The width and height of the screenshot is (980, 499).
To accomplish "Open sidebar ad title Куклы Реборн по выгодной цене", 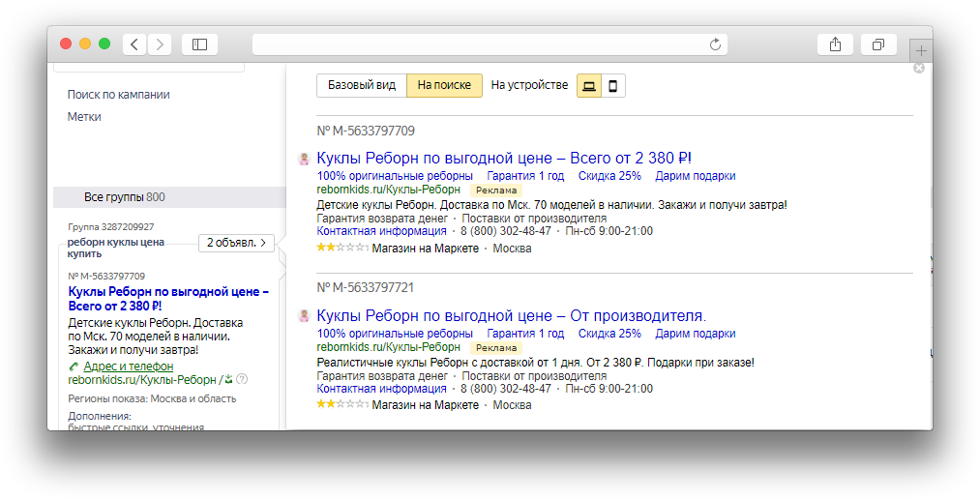I will coord(168,299).
